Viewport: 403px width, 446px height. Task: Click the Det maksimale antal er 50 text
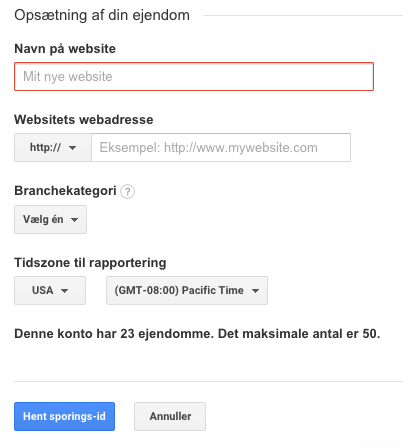(x=299, y=334)
